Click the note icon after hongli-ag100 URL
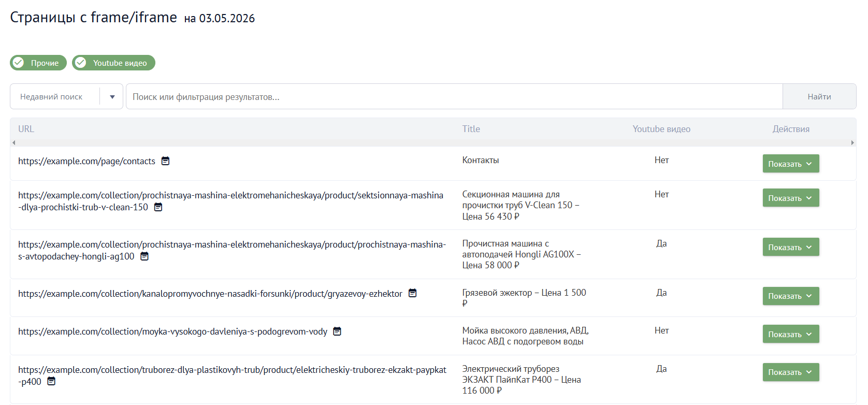Viewport: 868px width, 405px height. [x=144, y=256]
